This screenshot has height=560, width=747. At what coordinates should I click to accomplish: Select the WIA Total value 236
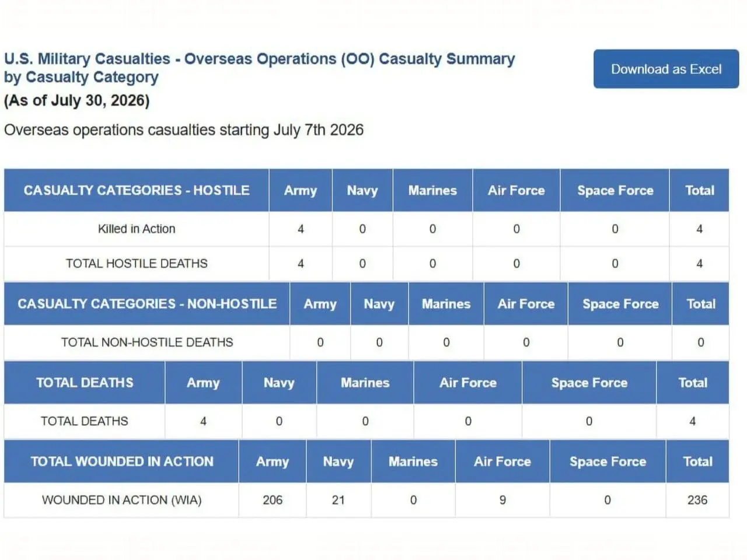pyautogui.click(x=697, y=500)
